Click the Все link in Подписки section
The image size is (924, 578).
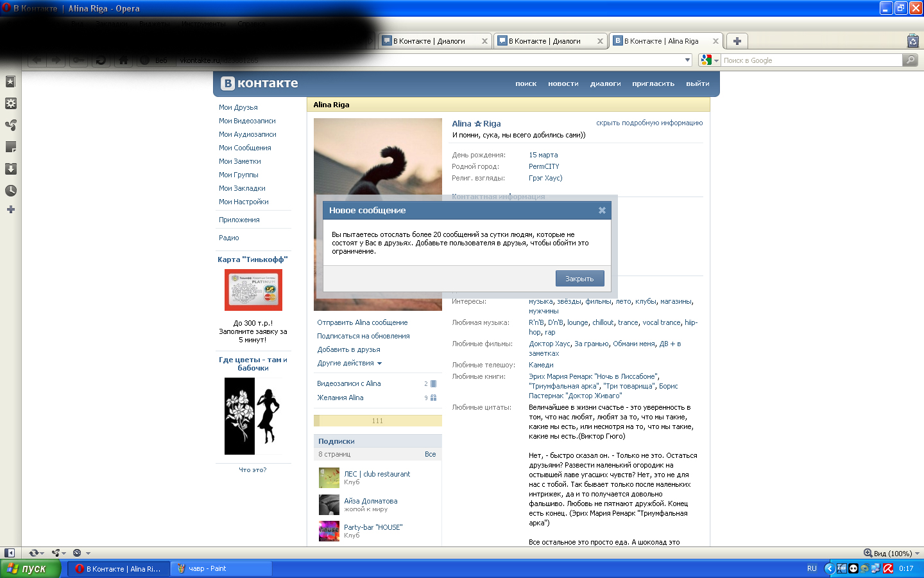click(430, 454)
